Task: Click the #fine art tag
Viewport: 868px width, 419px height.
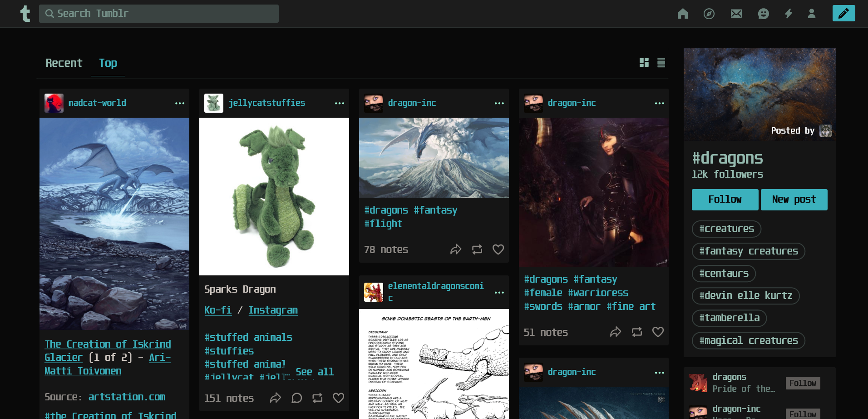Action: (x=631, y=307)
